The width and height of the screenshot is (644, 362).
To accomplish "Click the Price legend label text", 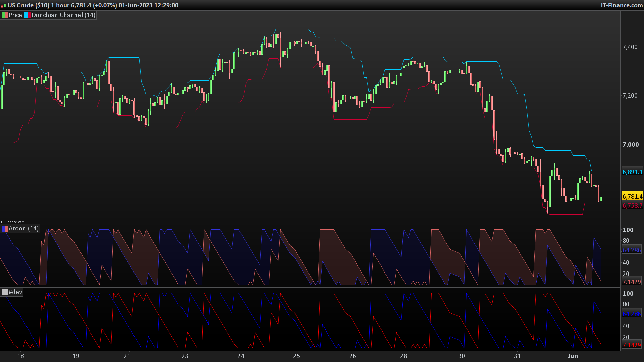I will (15, 15).
